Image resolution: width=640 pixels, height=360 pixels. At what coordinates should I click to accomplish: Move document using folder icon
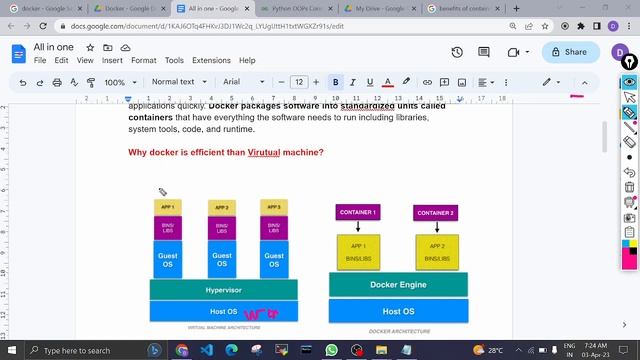(x=108, y=48)
